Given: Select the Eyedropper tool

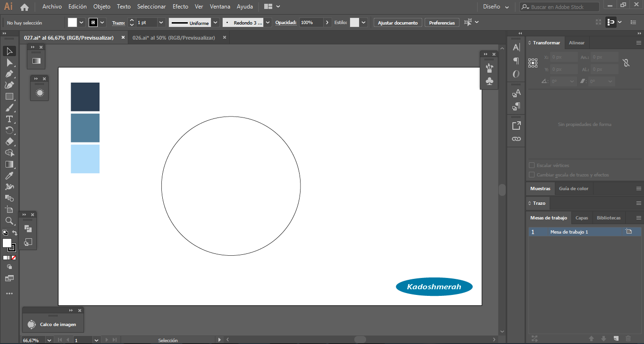Looking at the screenshot, I should click(9, 176).
